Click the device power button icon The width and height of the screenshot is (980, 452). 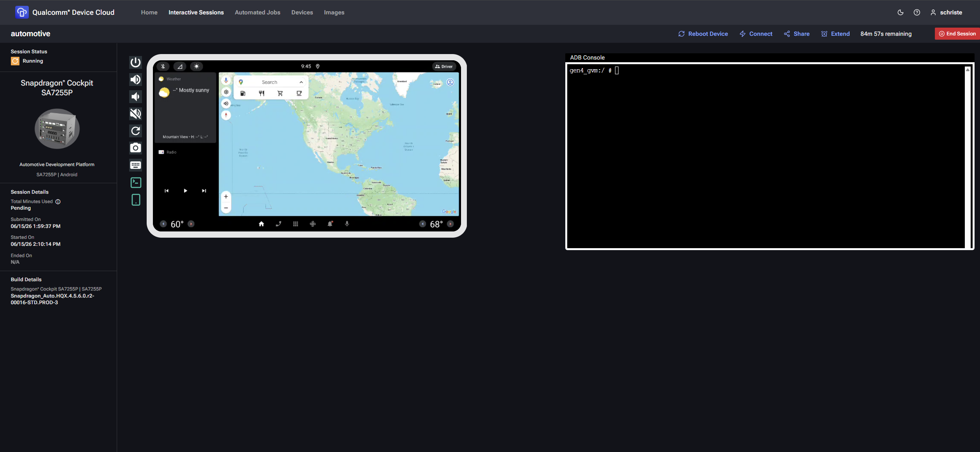pos(135,62)
